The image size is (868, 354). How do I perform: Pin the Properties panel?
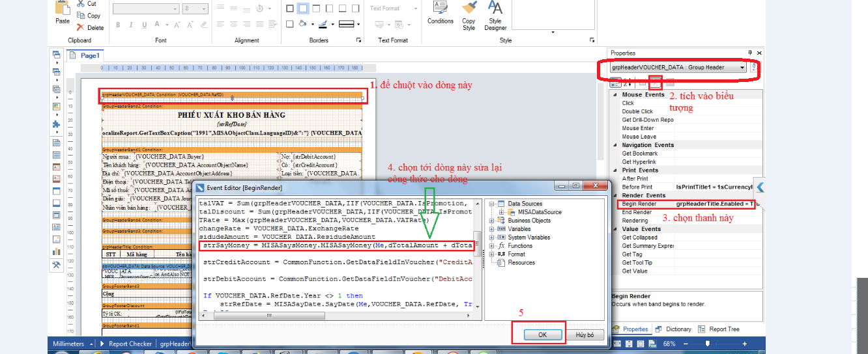pyautogui.click(x=750, y=53)
